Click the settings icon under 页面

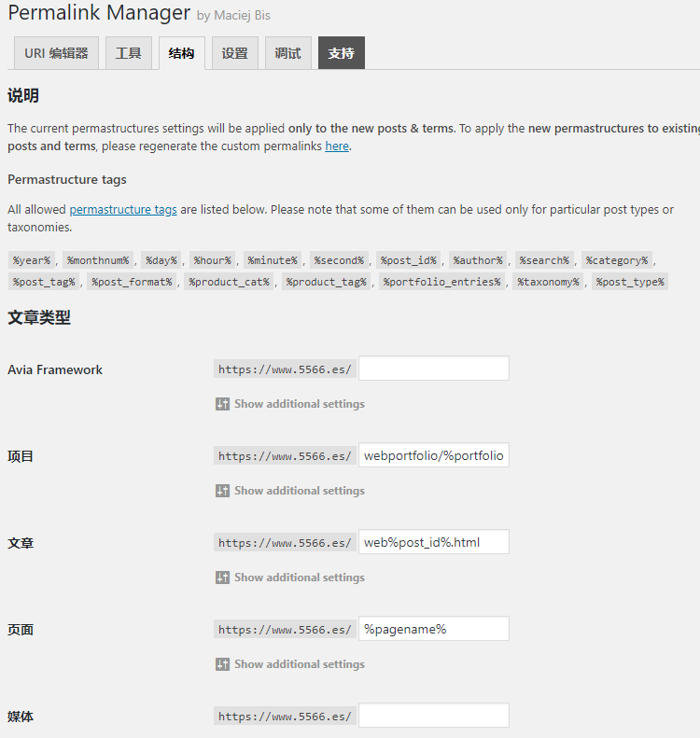coord(223,664)
